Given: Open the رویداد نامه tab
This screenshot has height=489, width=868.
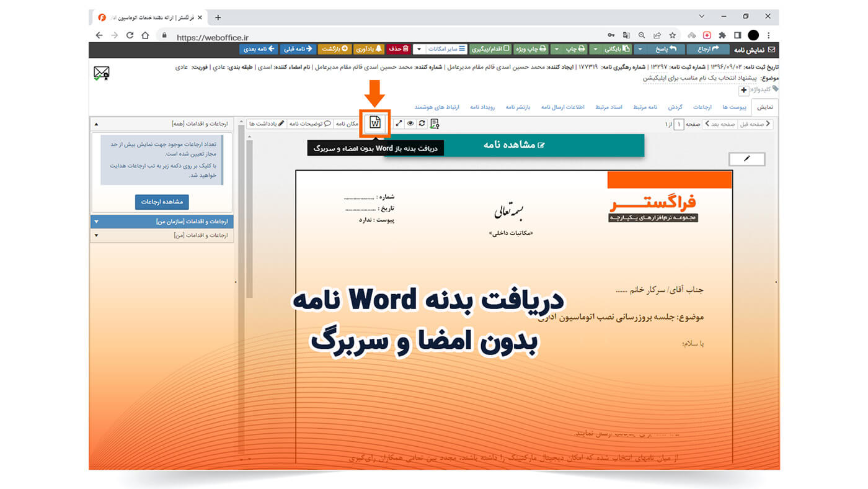Looking at the screenshot, I should tap(482, 107).
